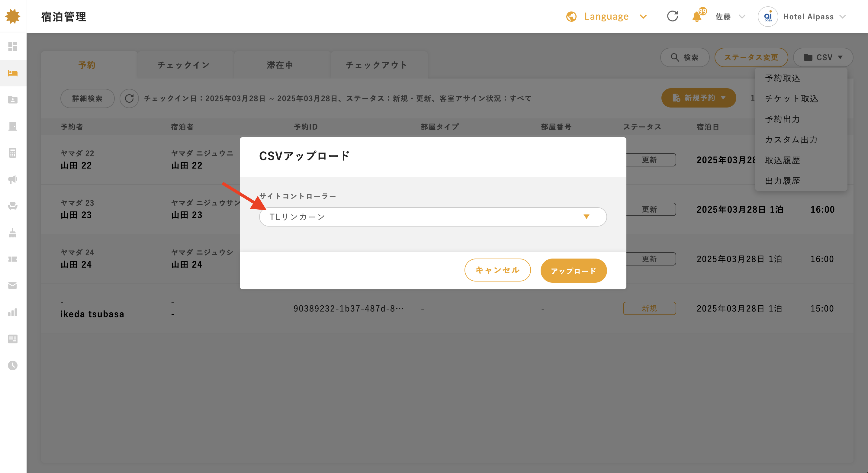Screen dimensions: 868x473
Task: Click the Hotel Aipass logo avatar
Action: click(x=768, y=17)
